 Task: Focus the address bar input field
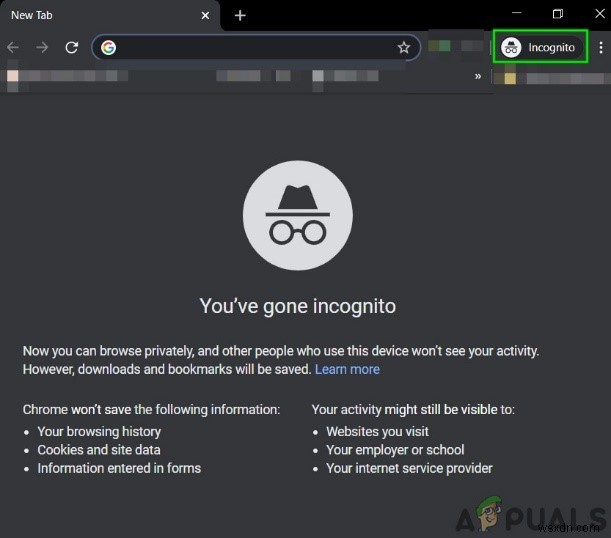(x=250, y=47)
